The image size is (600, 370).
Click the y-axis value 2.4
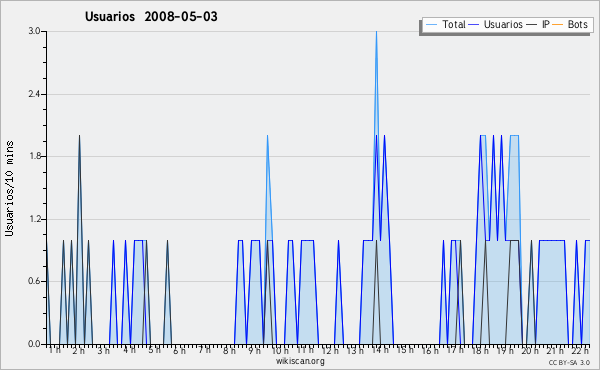[34, 94]
